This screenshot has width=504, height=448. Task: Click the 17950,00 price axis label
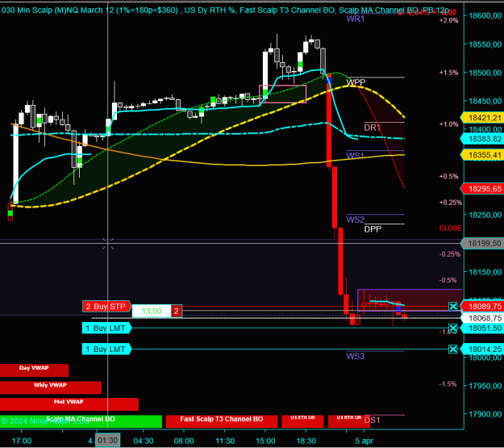(485, 386)
